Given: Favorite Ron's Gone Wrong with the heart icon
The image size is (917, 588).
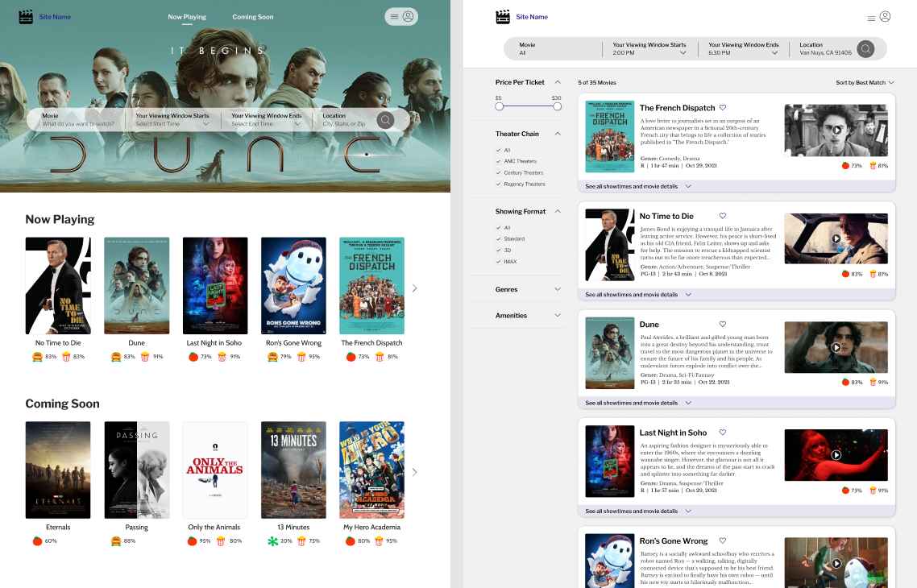Looking at the screenshot, I should [723, 540].
